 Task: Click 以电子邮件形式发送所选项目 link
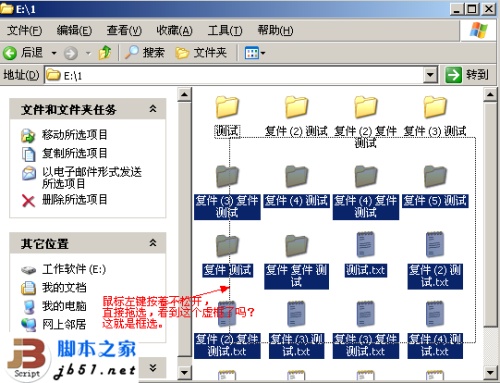click(92, 177)
